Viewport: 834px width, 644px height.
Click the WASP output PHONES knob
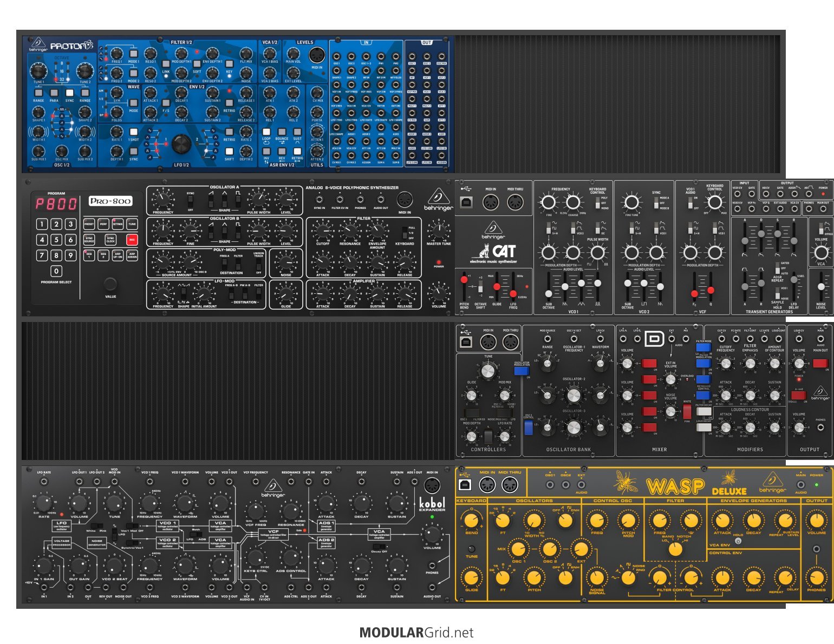tap(817, 577)
